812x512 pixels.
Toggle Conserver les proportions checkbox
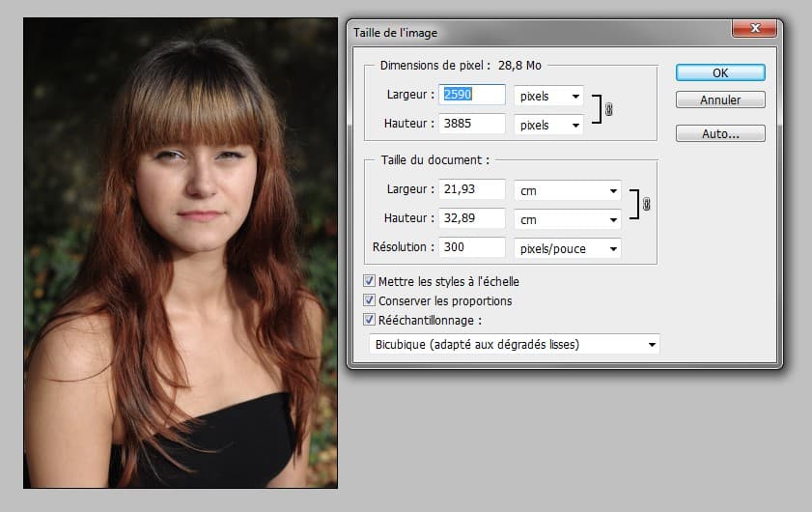click(x=369, y=300)
